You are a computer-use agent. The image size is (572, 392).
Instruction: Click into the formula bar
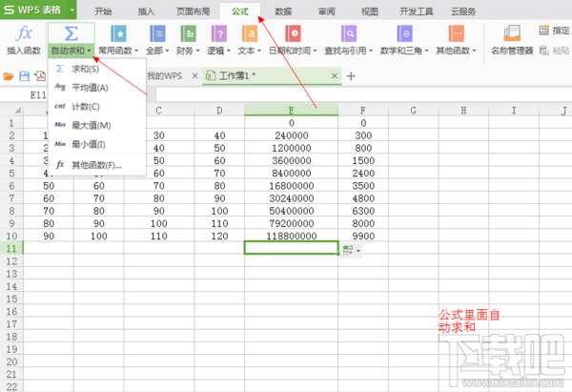click(363, 94)
